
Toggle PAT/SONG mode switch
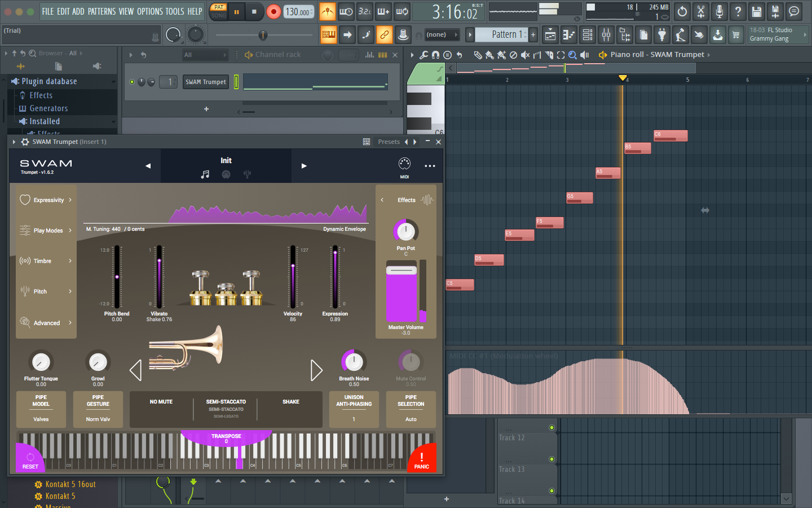point(219,11)
